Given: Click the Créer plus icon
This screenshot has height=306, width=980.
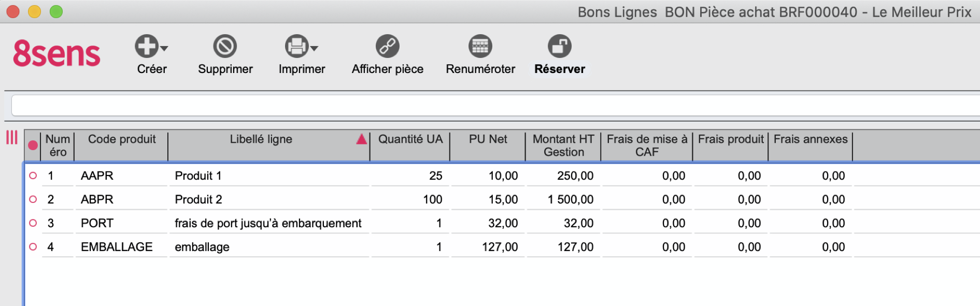Looking at the screenshot, I should pyautogui.click(x=147, y=46).
